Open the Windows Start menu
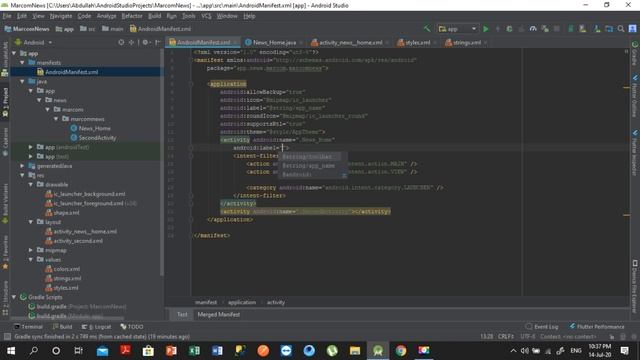This screenshot has height=360, width=640. click(x=11, y=351)
